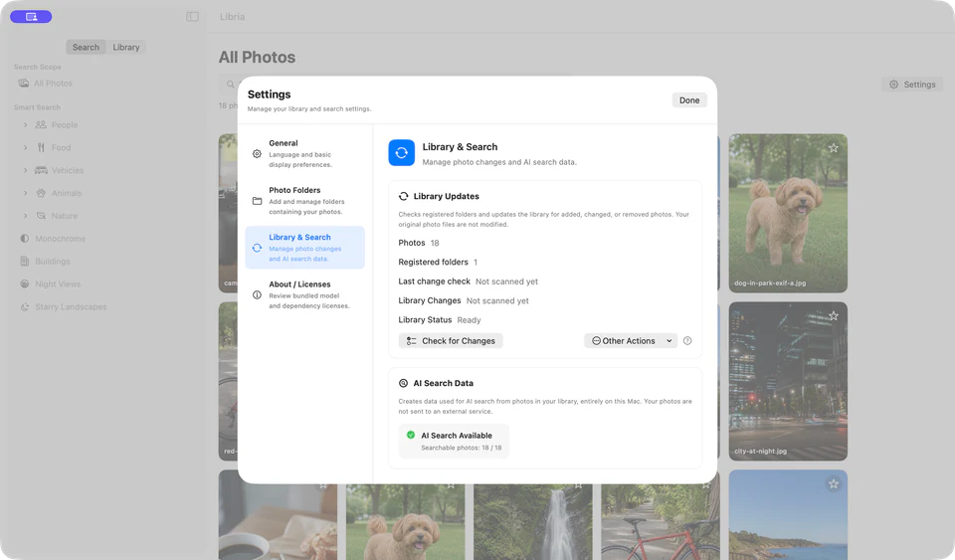Click the Starry Landscapes moon icon

(24, 306)
